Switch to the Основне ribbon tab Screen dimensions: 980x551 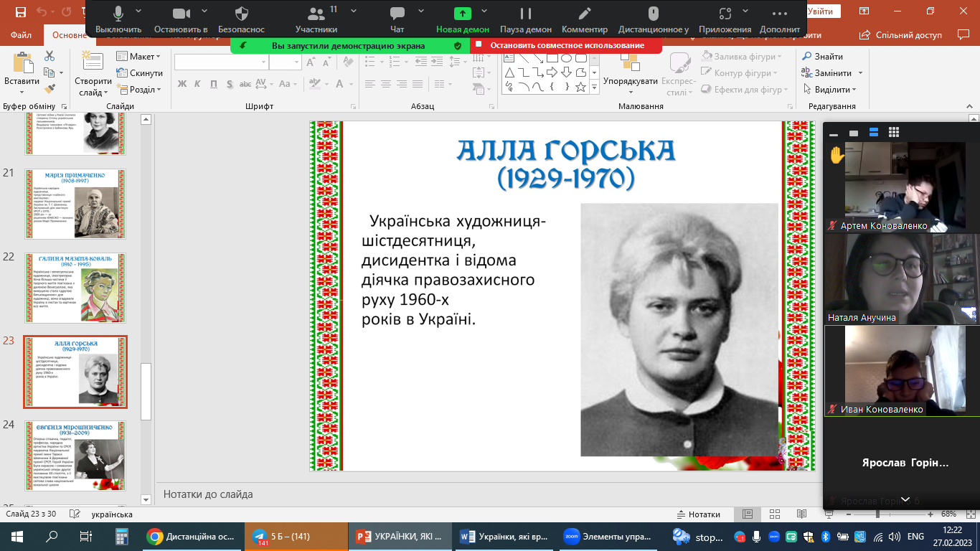tap(70, 34)
